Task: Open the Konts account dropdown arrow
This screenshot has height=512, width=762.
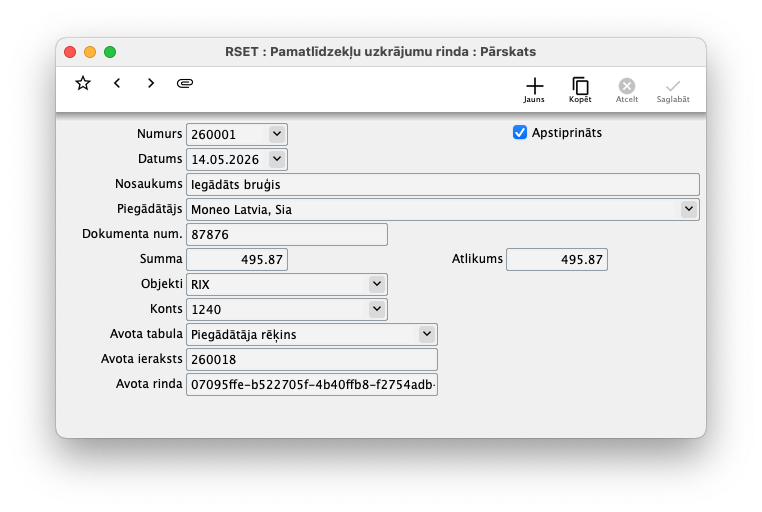Action: tap(377, 308)
